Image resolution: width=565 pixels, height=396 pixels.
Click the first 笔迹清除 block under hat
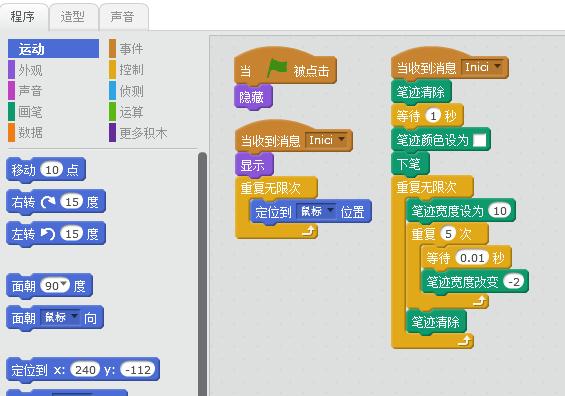pos(421,92)
